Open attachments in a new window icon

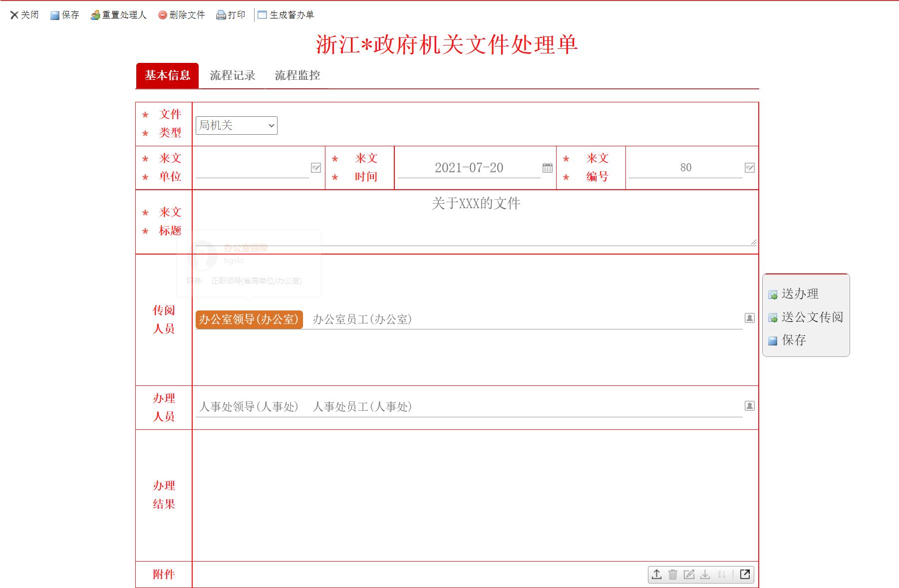tap(745, 575)
